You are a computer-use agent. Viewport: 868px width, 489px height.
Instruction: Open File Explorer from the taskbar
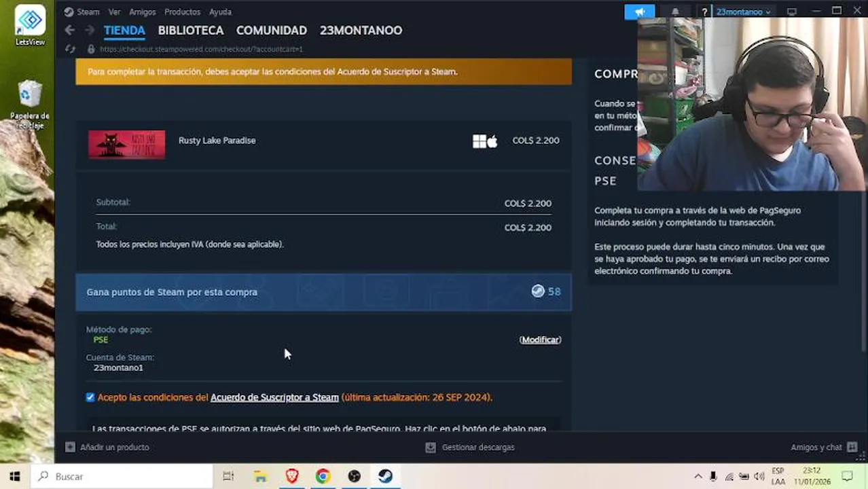pos(261,476)
